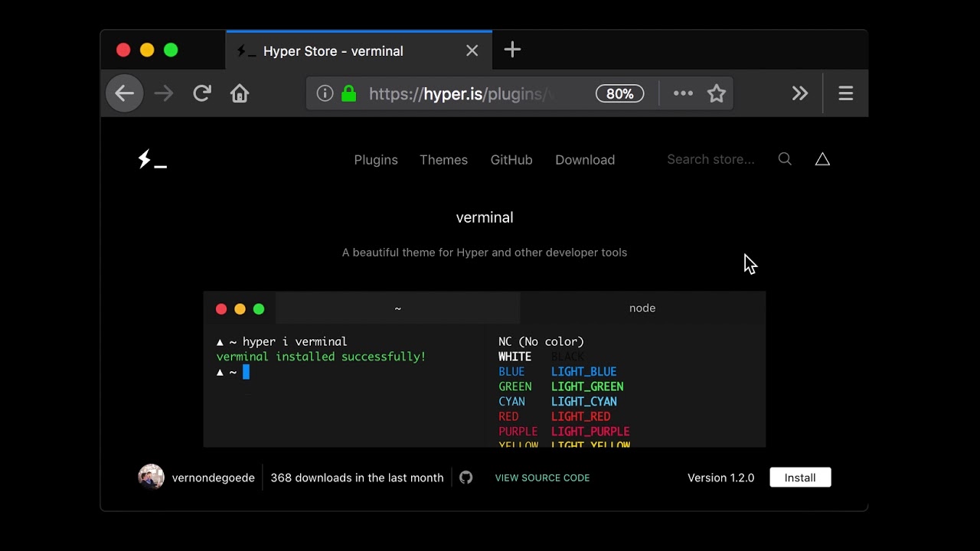Select the Hyper Store - verminal tab
This screenshot has height=551, width=980.
pyautogui.click(x=359, y=51)
